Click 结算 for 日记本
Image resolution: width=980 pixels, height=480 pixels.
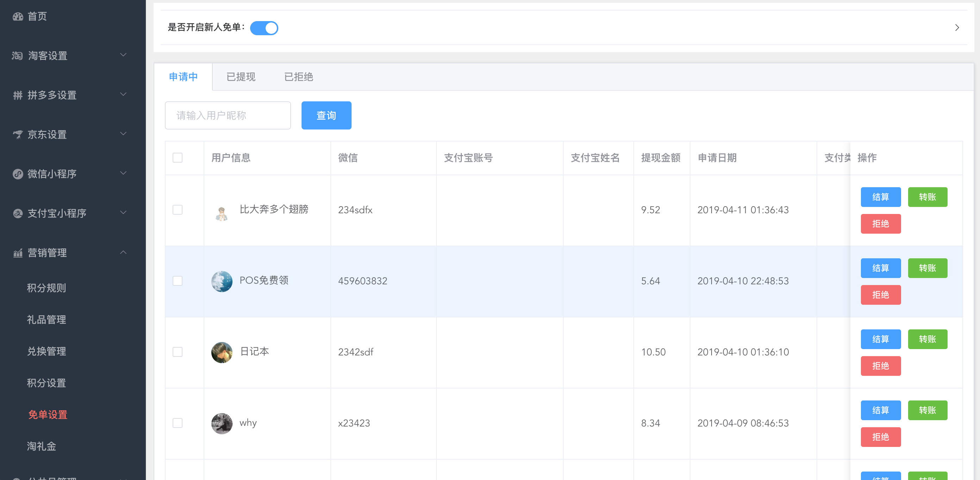(881, 339)
